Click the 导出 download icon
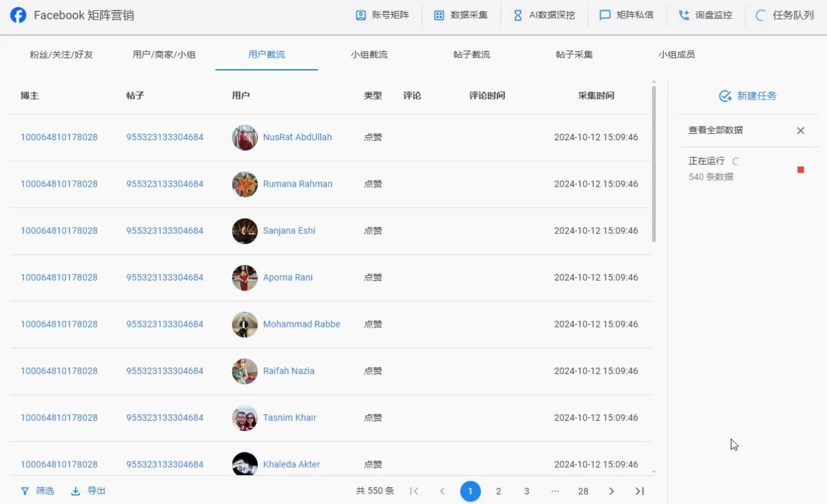Viewport: 827px width, 504px height. pyautogui.click(x=76, y=490)
